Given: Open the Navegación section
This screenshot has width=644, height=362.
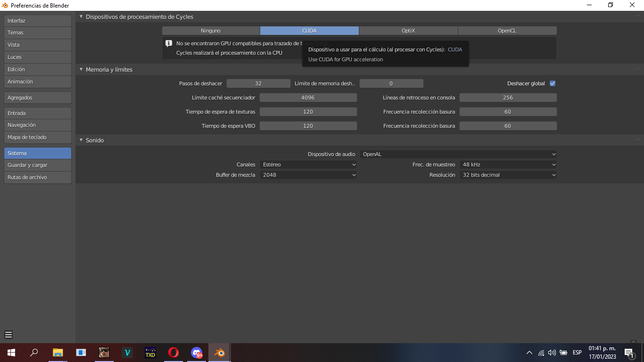Looking at the screenshot, I should (38, 125).
